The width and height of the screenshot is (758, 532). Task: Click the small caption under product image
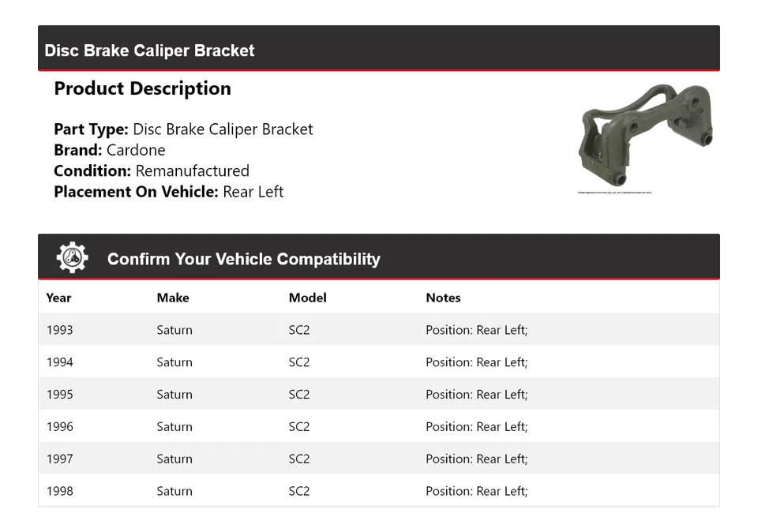(x=614, y=192)
